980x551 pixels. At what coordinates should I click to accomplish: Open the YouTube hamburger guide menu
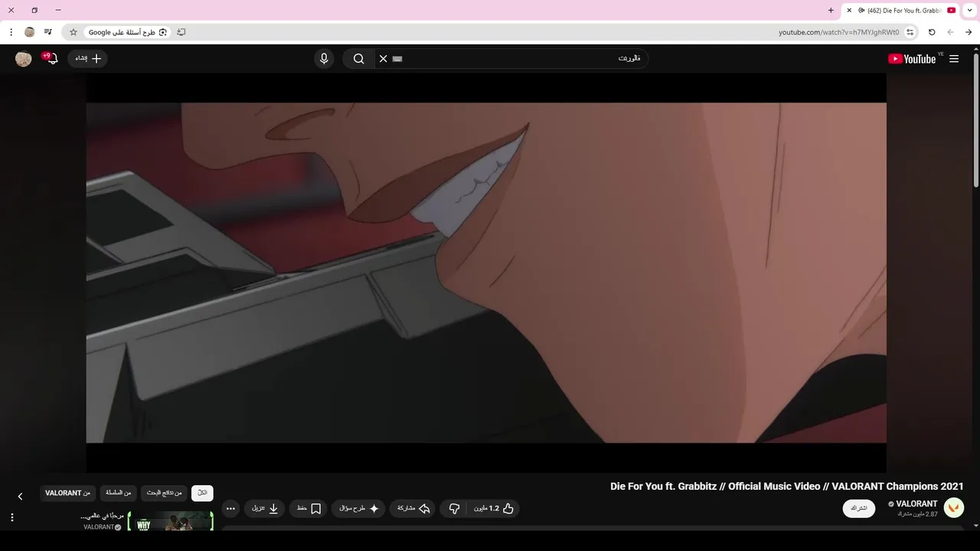[954, 59]
